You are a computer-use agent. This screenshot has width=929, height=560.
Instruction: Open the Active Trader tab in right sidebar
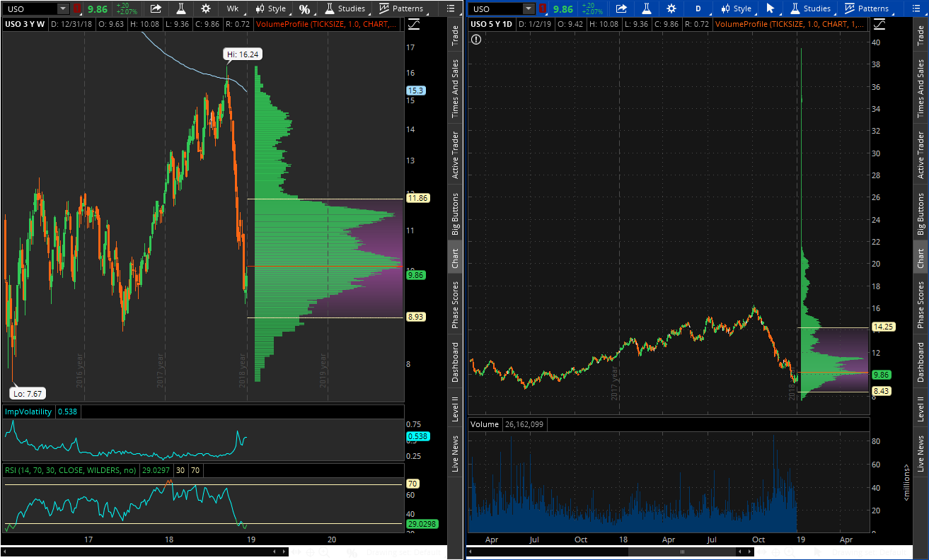(921, 154)
